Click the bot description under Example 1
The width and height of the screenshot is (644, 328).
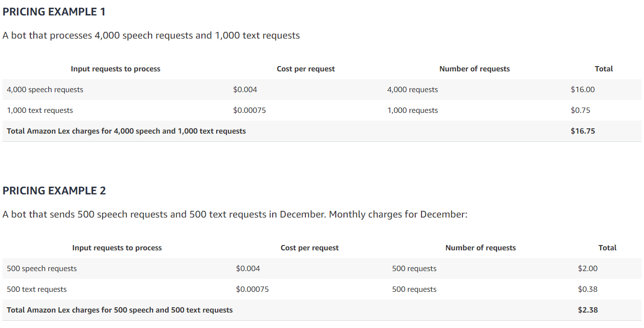point(151,35)
